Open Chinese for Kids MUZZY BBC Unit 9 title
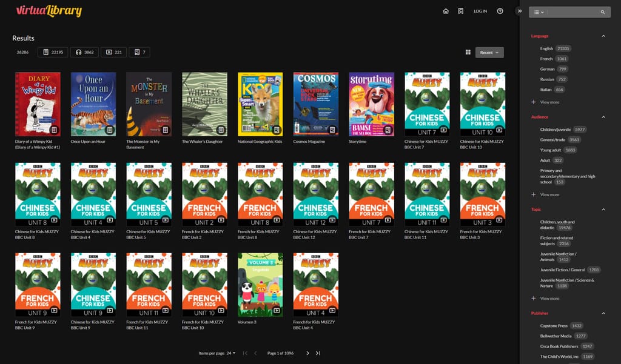 point(92,325)
